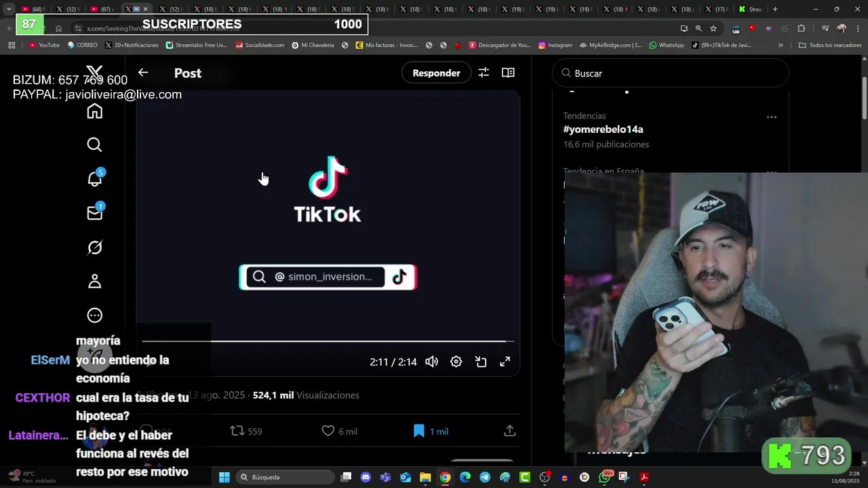Open Chrome media controls icon

825,28
